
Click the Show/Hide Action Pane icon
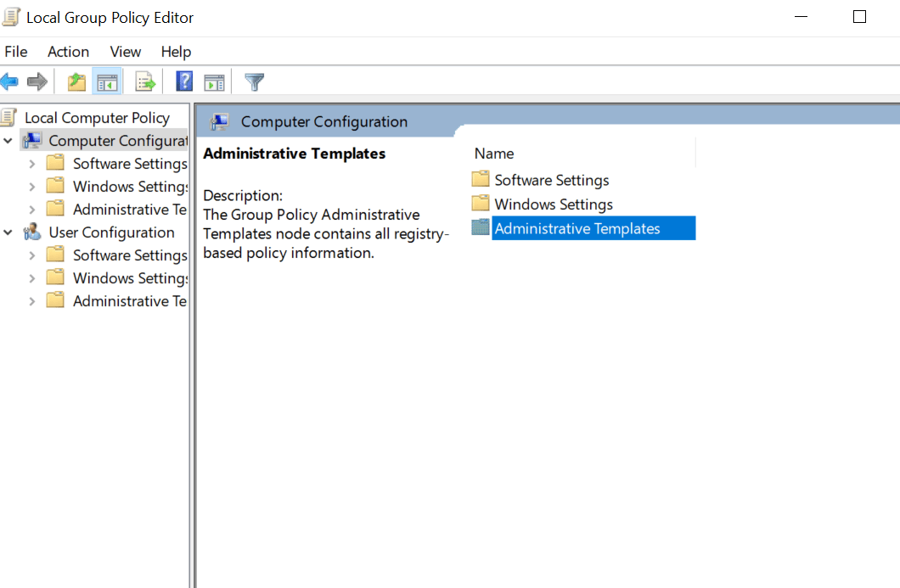(x=214, y=81)
